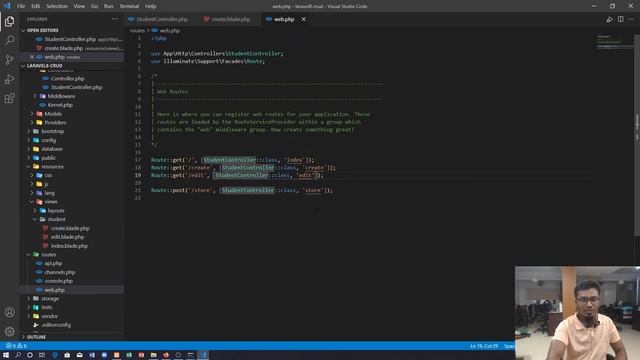640x360 pixels.
Task: Open Task View in taskbar
Action: pyautogui.click(x=42, y=355)
